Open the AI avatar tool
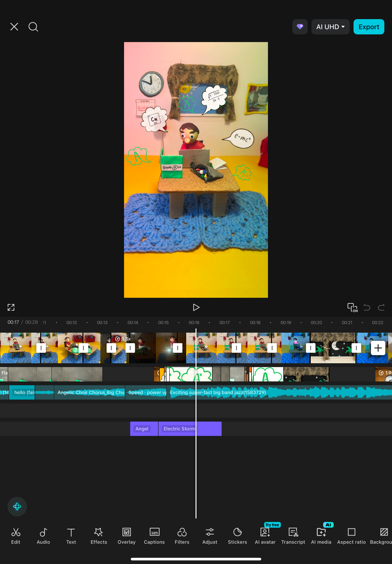 265,536
